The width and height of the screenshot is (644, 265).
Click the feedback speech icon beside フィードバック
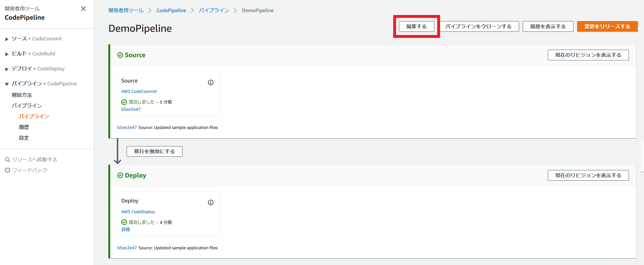tap(7, 170)
